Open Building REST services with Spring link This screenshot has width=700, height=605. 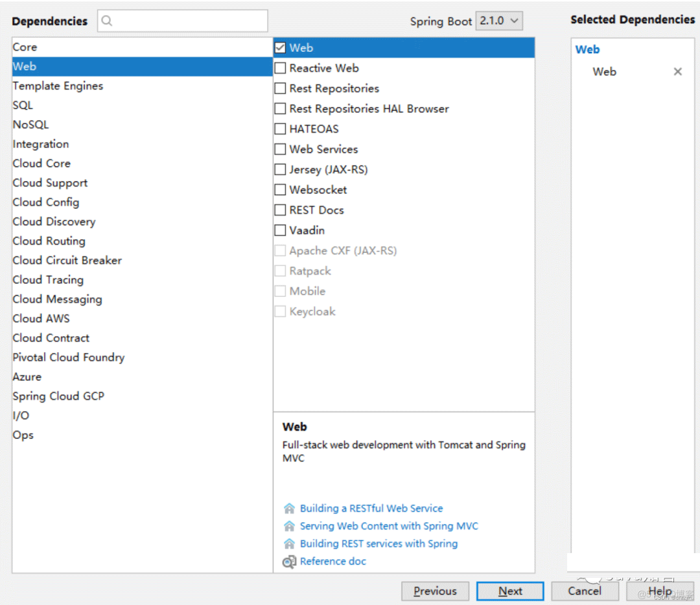coord(379,544)
